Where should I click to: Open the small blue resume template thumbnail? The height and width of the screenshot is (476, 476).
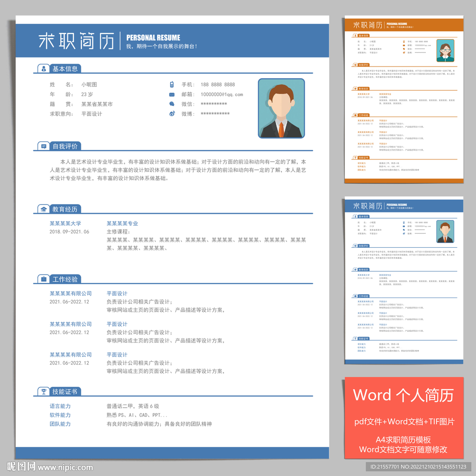pyautogui.click(x=403, y=280)
